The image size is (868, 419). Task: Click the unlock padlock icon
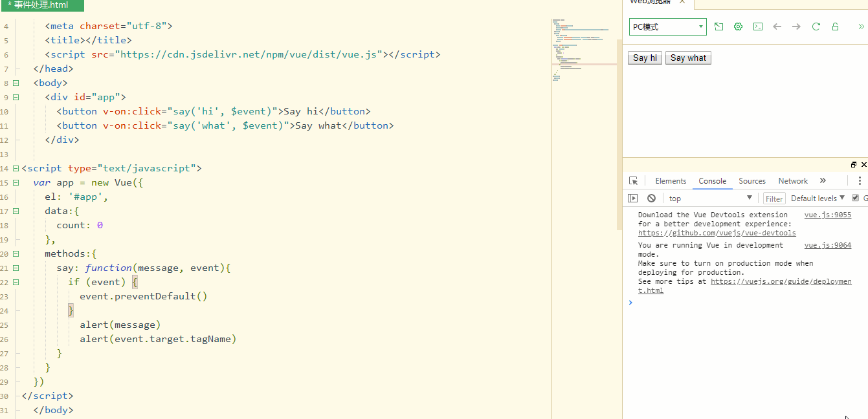pos(836,27)
